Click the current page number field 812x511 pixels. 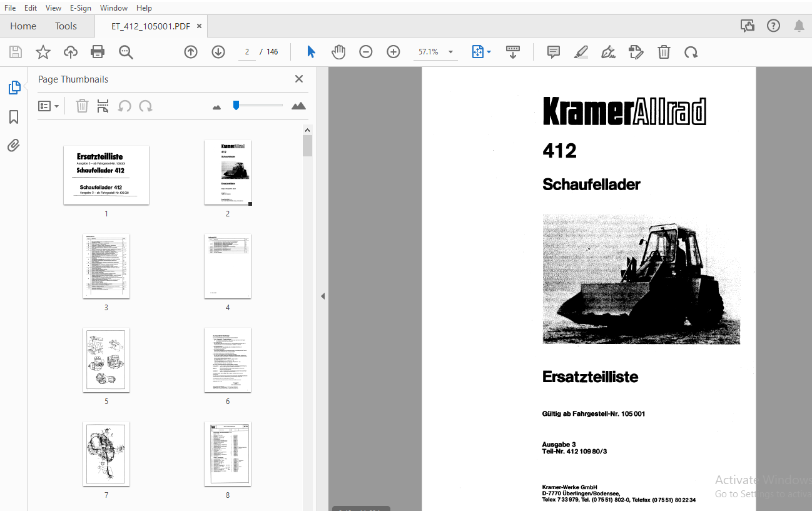click(247, 52)
